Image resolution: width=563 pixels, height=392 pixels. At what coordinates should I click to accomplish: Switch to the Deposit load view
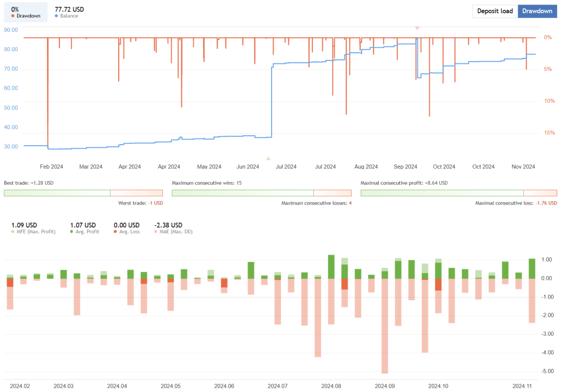494,11
